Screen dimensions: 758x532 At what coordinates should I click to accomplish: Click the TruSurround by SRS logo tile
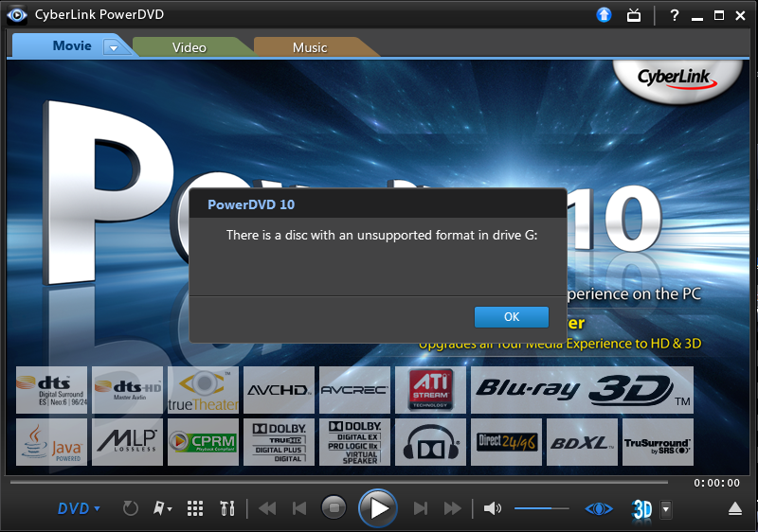coord(658,442)
